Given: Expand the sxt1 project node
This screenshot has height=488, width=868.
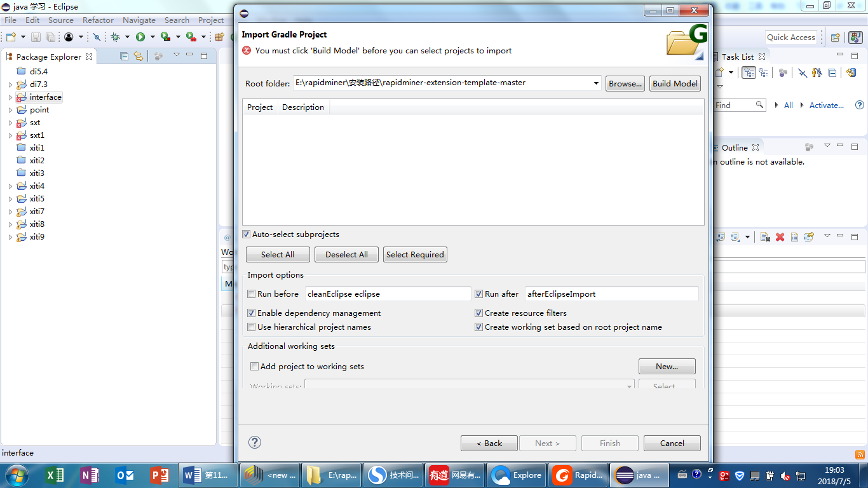Looking at the screenshot, I should pyautogui.click(x=10, y=135).
